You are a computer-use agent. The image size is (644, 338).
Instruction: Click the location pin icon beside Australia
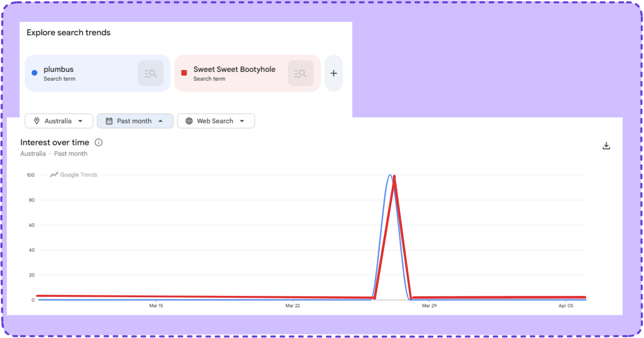pyautogui.click(x=37, y=121)
